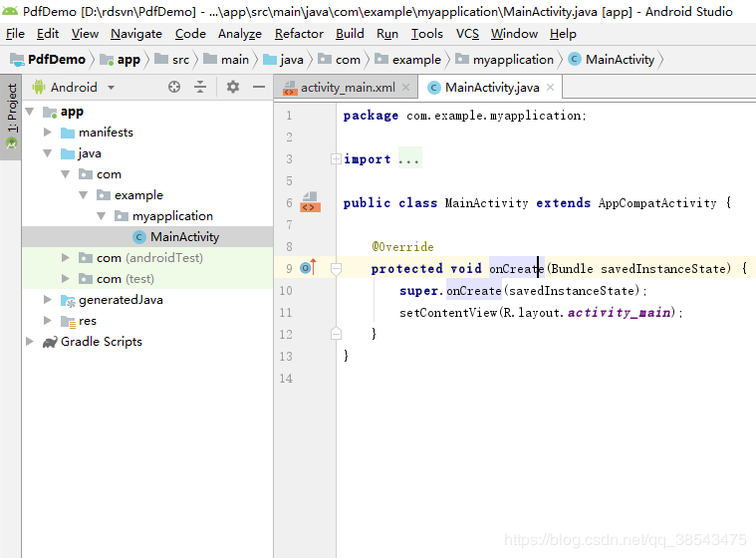Viewport: 756px width, 558px height.
Task: Toggle the 1: Project tool window tab
Action: (x=11, y=117)
